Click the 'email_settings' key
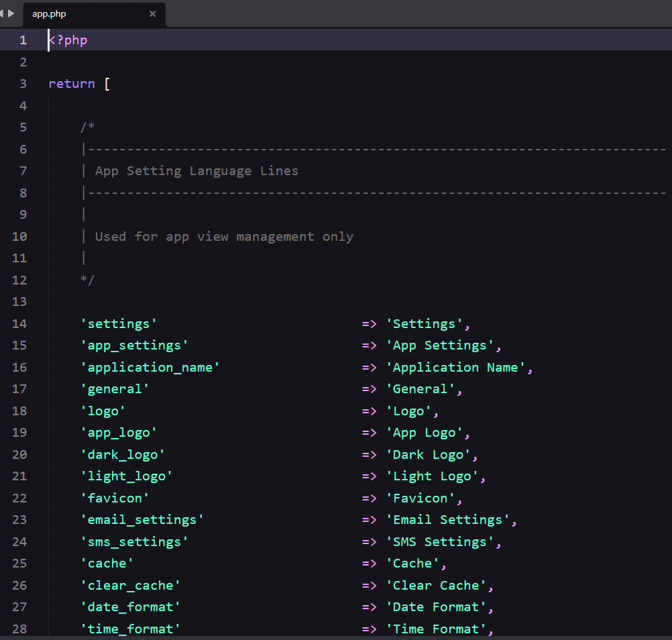The image size is (672, 640). [142, 520]
